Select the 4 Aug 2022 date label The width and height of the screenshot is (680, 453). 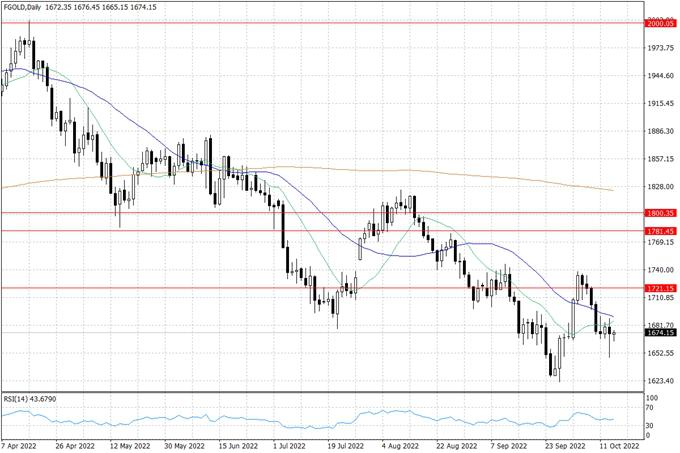click(x=400, y=445)
